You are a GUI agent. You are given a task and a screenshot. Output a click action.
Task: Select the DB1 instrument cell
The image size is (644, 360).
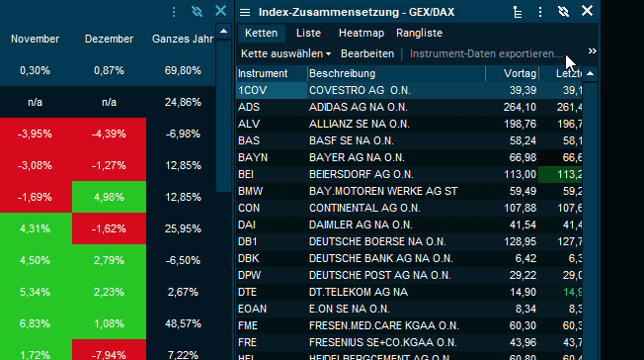[272, 242]
